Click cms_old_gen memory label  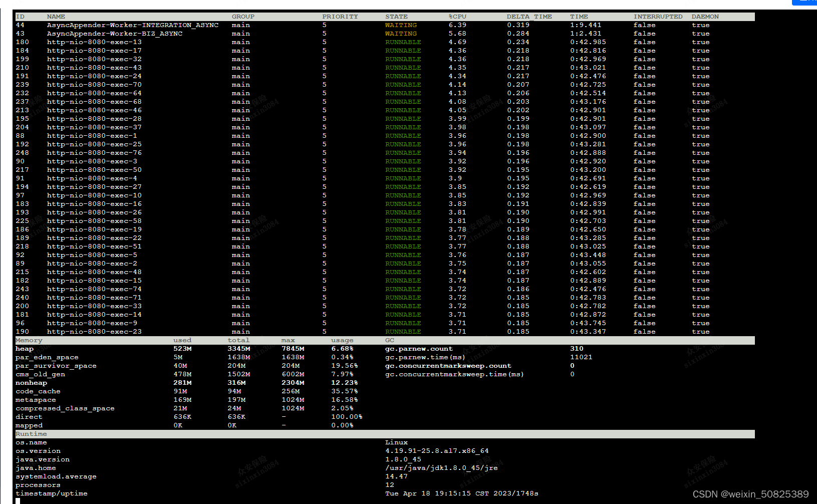[40, 374]
